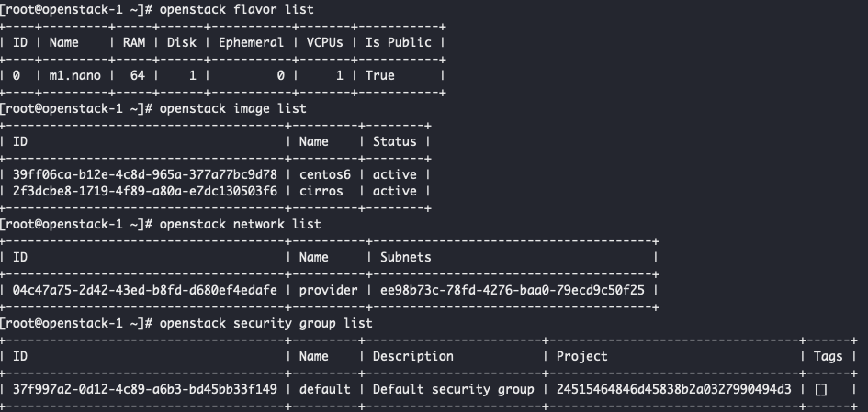Click the empty Tags box in security group row
The width and height of the screenshot is (868, 412).
[820, 389]
